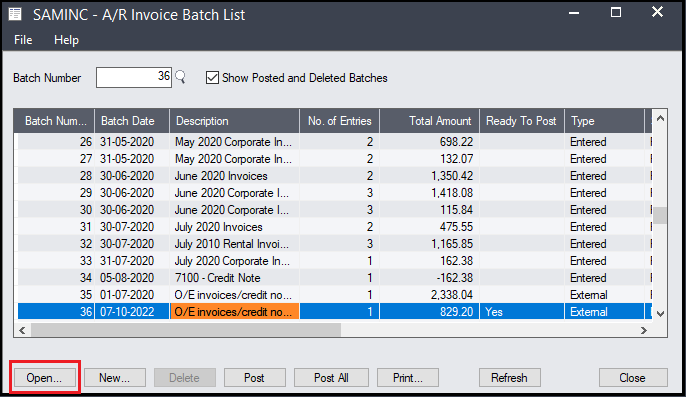Click the Description column header

[234, 121]
